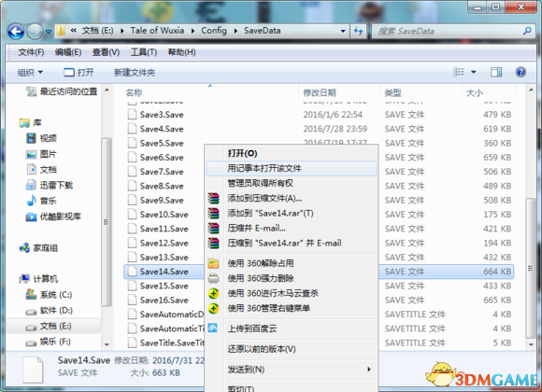Click the refresh button beside address bar
Screen dimensions: 542x392
click(359, 31)
